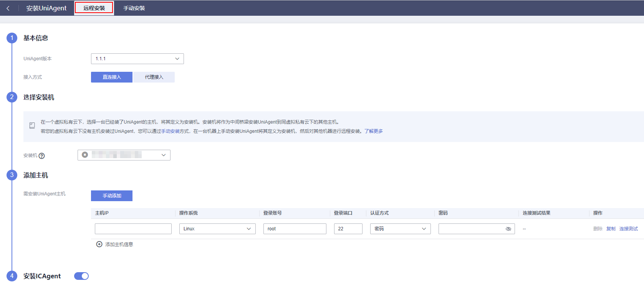Click the 需安装UniAgent主机 label
Viewport: 644px width, 286px height.
click(x=45, y=194)
